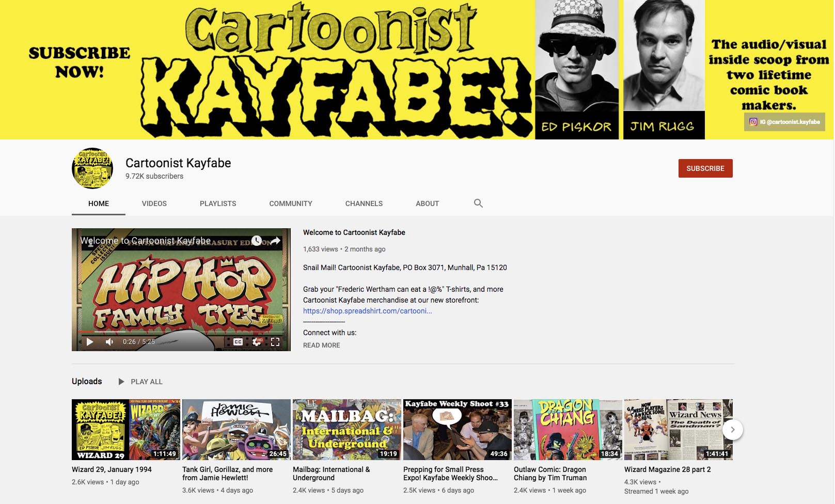
Task: Toggle closed captions CC in player
Action: point(238,342)
